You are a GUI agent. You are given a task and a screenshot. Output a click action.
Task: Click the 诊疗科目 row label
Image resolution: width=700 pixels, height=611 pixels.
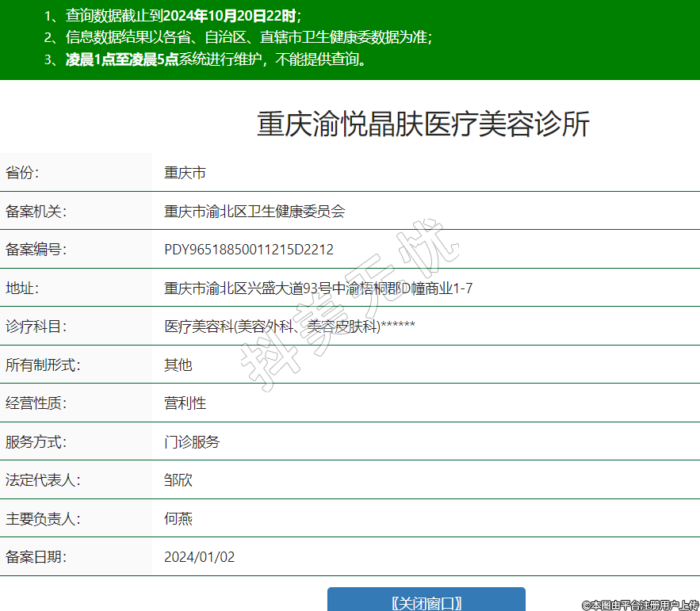tap(36, 327)
